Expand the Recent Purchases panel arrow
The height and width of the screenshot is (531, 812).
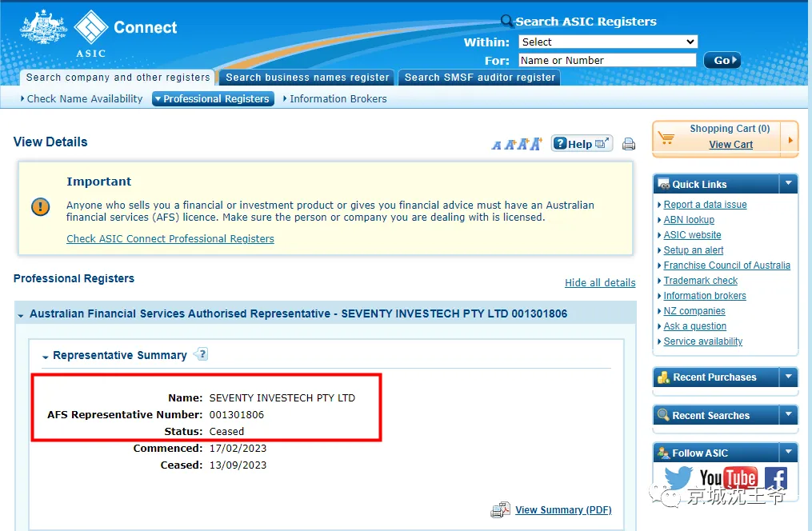click(x=788, y=377)
